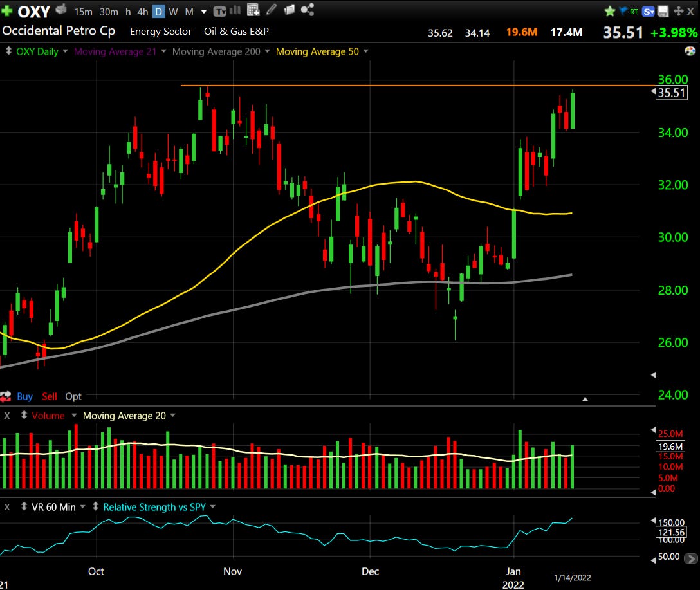
Task: Select the 4h timeframe
Action: 143,12
